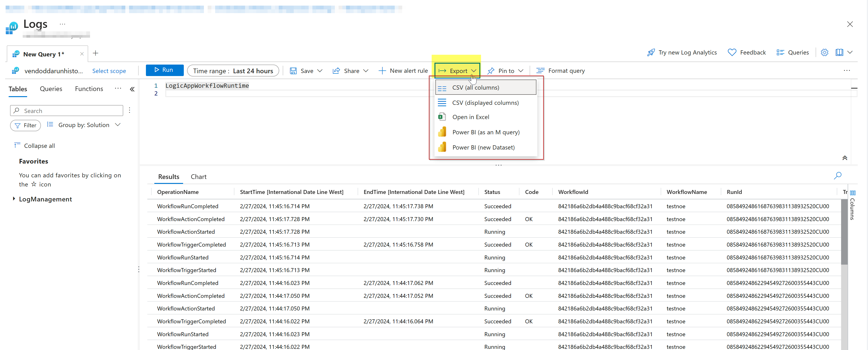Open settings gear icon
Screen dimensions: 868x350
pos(824,53)
